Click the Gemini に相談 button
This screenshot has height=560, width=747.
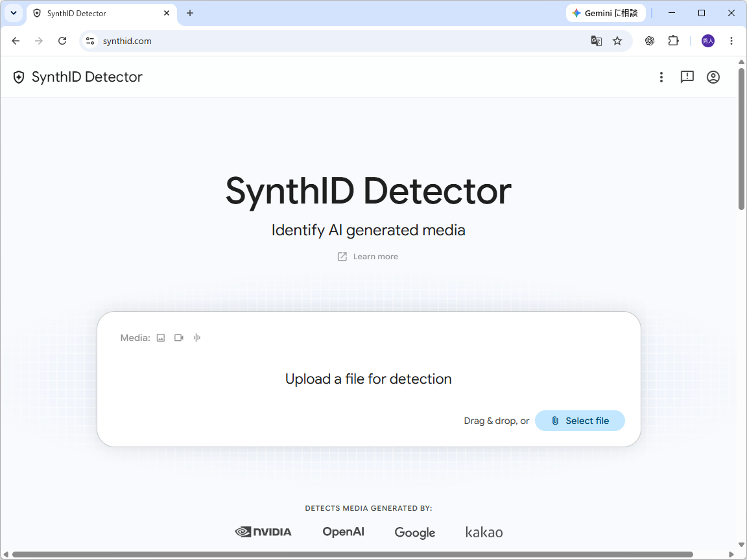pos(606,14)
